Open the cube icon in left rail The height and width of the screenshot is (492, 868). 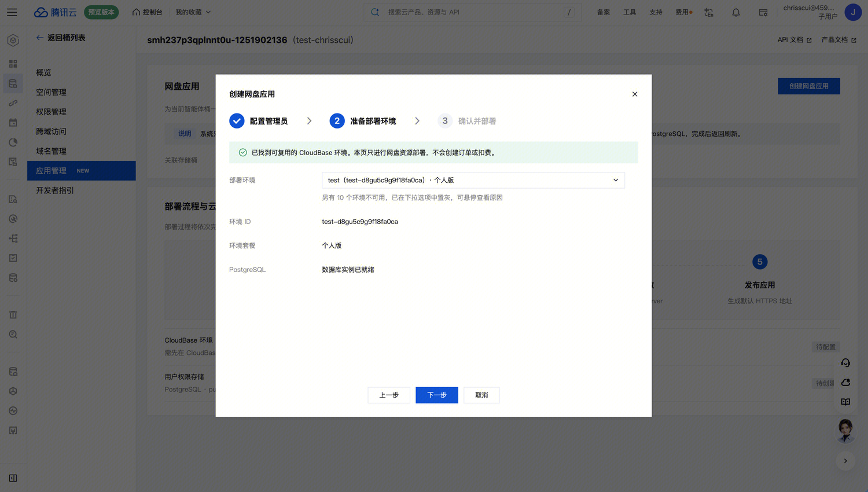pyautogui.click(x=13, y=391)
